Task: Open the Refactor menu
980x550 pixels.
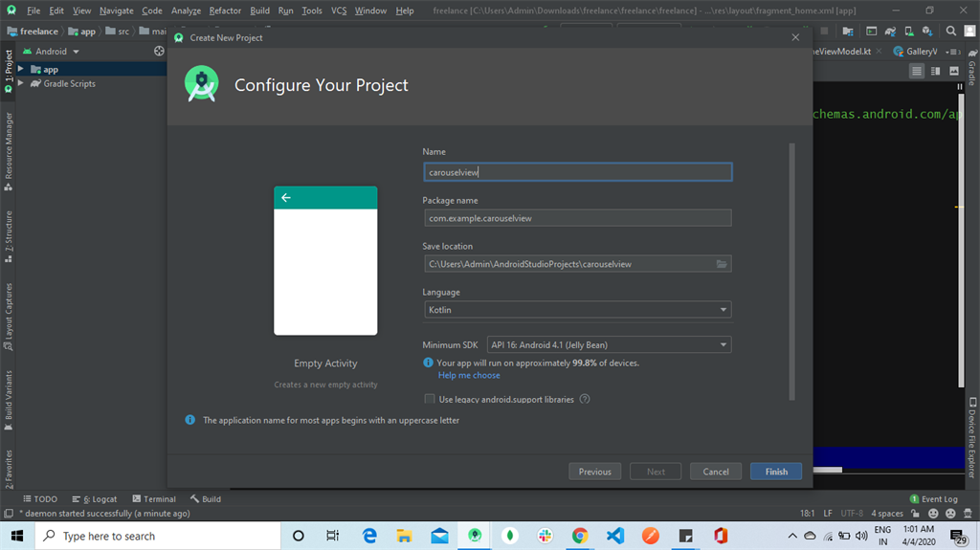Action: click(225, 11)
